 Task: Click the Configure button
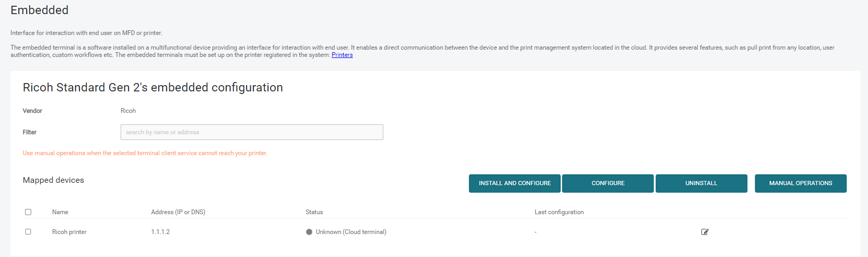(x=607, y=183)
